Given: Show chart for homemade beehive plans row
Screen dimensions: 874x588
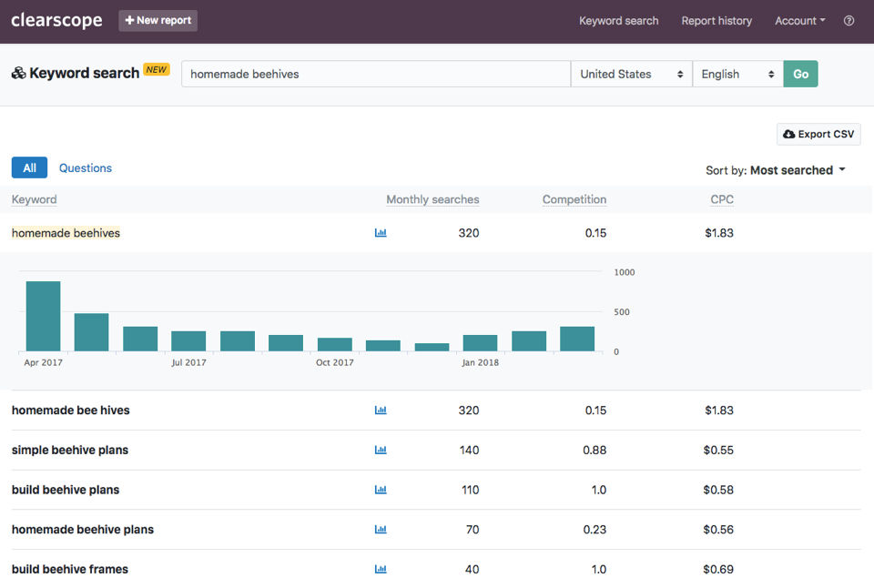Looking at the screenshot, I should click(381, 530).
